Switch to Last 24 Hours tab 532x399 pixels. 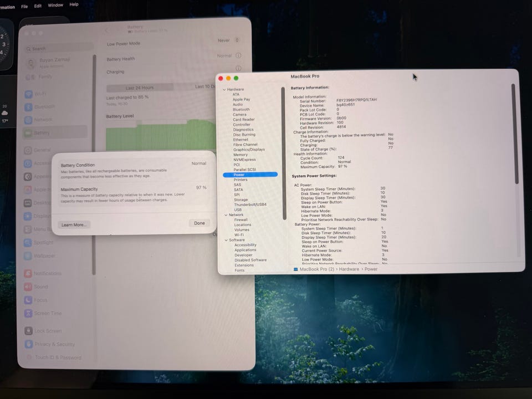[x=140, y=88]
